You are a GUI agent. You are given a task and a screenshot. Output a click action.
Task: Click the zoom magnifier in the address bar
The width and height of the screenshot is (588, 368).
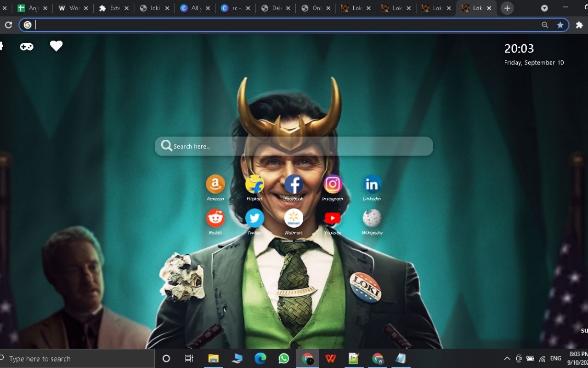click(545, 25)
